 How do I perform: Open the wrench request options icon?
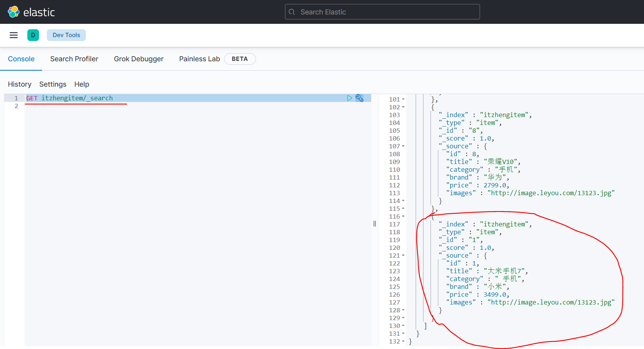click(359, 98)
